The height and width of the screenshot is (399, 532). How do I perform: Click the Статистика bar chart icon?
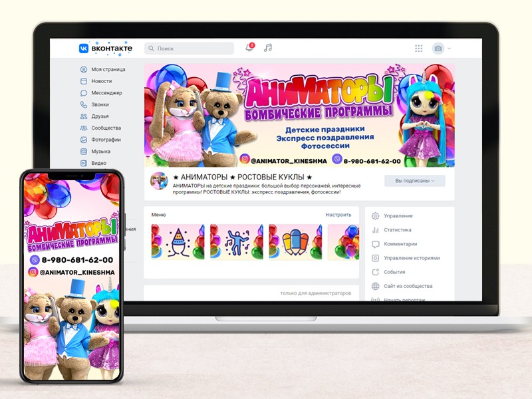coord(375,230)
